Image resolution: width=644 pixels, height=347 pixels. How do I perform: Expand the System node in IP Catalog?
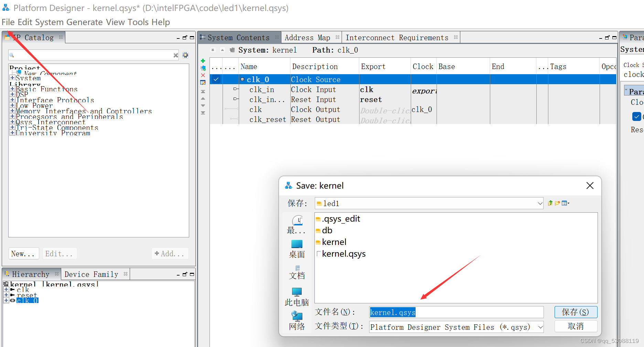pos(12,78)
